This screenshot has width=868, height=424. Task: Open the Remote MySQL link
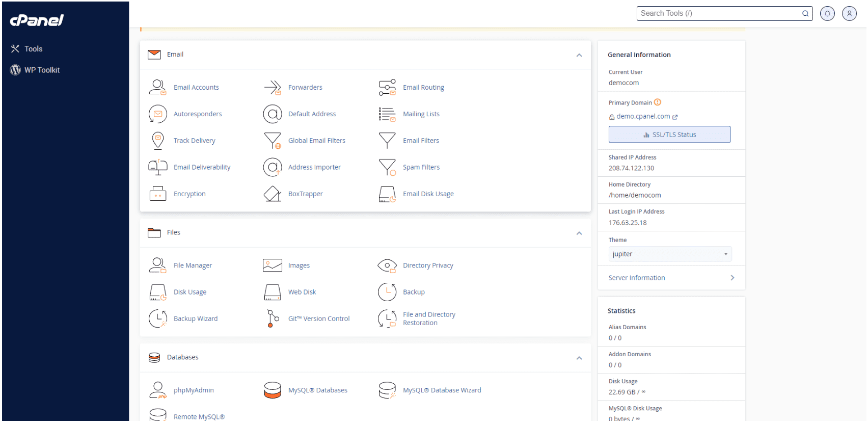pyautogui.click(x=199, y=416)
